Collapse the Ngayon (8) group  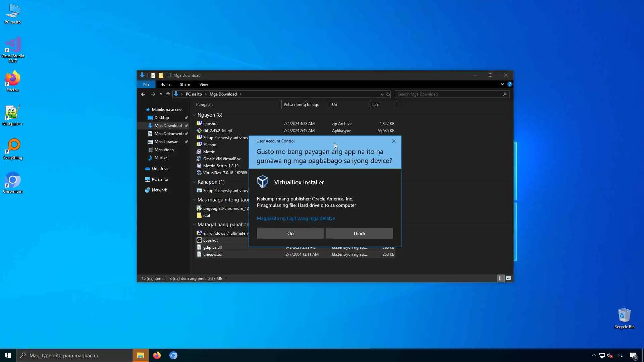tap(194, 115)
